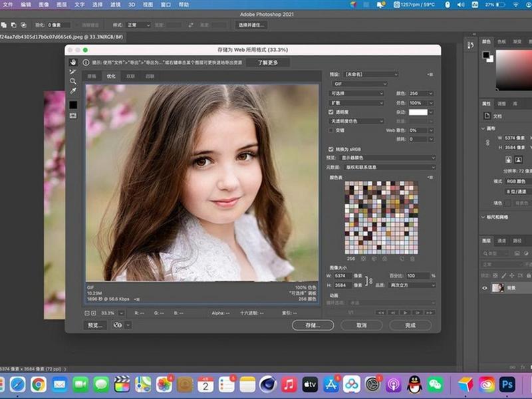This screenshot has height=399, width=532.
Task: Toggle slices visibility icon below eyedropper color
Action: point(73,116)
